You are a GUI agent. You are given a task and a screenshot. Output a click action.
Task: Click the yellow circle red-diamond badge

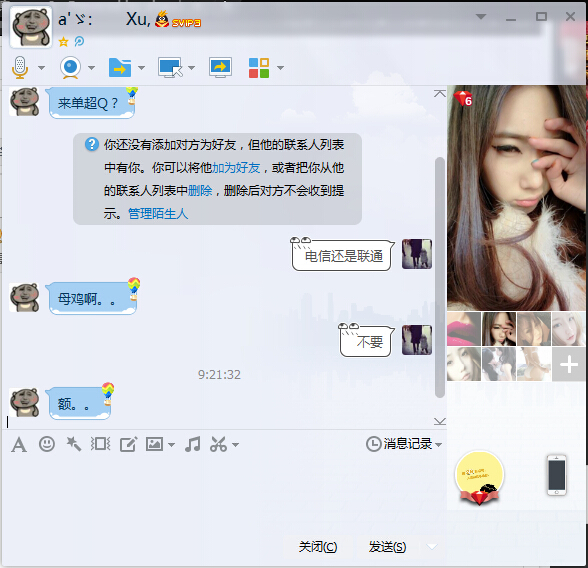pos(479,477)
